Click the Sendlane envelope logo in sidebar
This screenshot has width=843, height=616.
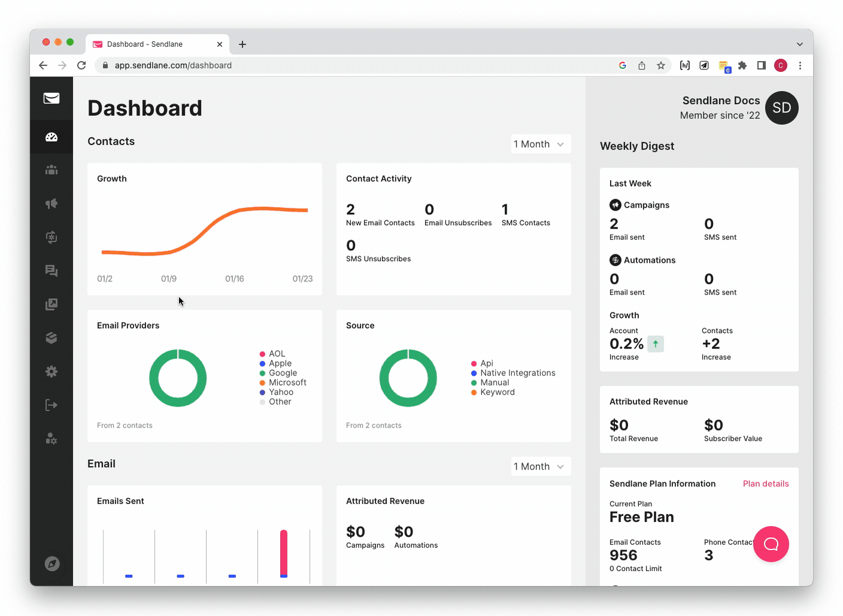point(51,98)
